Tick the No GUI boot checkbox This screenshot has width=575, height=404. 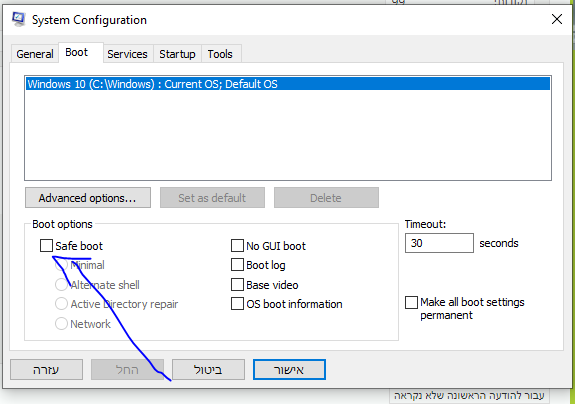(x=237, y=246)
